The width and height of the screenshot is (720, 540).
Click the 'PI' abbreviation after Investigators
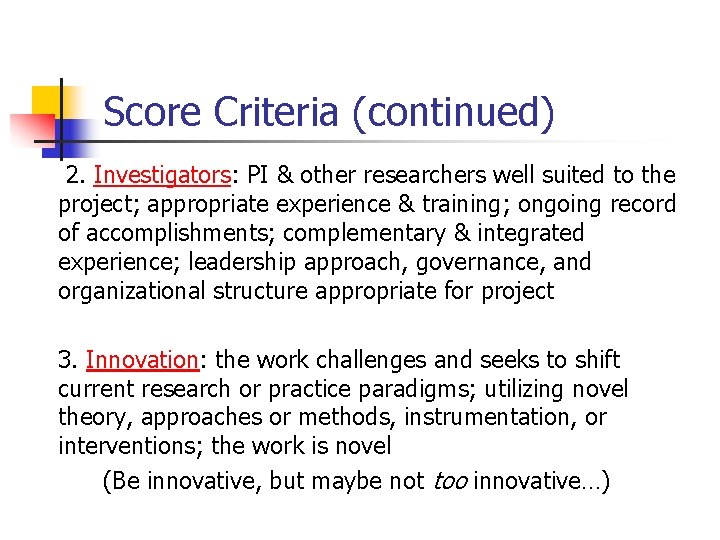pos(257,175)
